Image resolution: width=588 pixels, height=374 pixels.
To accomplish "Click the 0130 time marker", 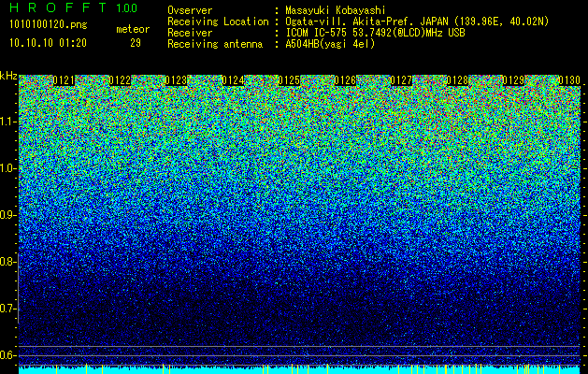I will pyautogui.click(x=569, y=80).
